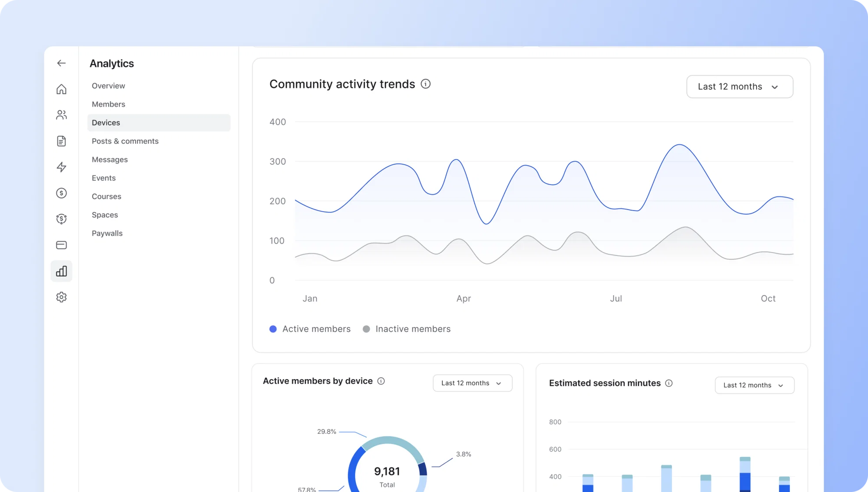
Task: Open the Members people icon in sidebar
Action: tap(61, 115)
